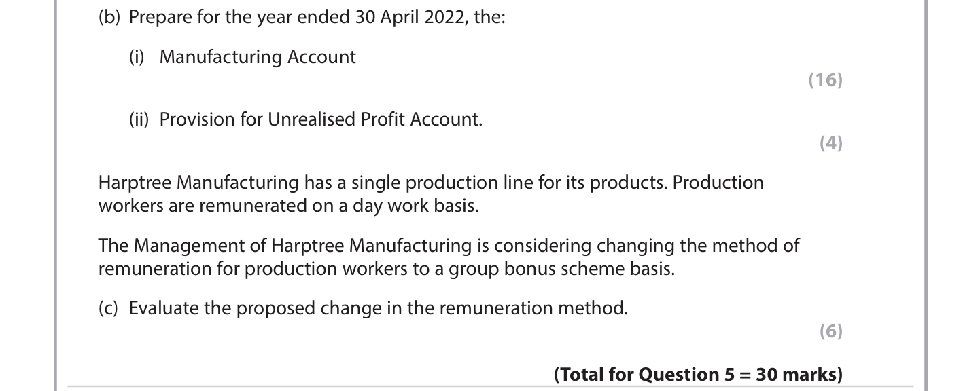This screenshot has height=391, width=980.
Task: Click the "(6)" marks indicator
Action: pyautogui.click(x=830, y=331)
